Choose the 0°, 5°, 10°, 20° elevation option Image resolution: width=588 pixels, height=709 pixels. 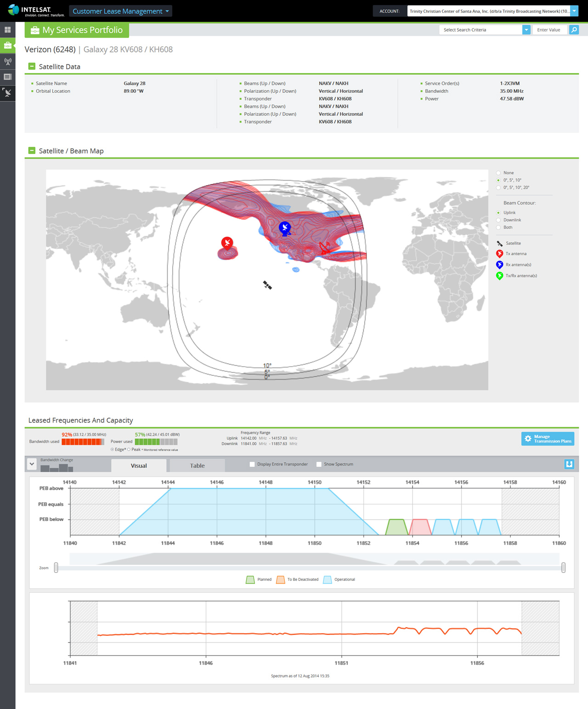pos(498,187)
